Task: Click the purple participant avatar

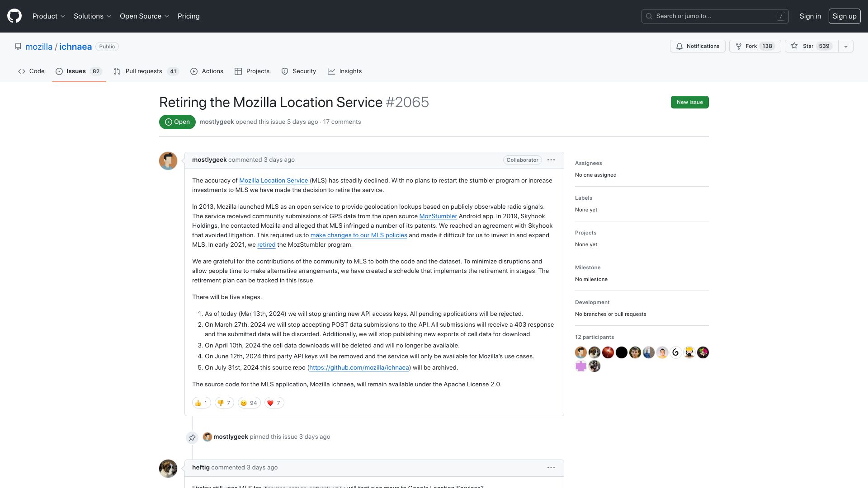Action: (581, 366)
